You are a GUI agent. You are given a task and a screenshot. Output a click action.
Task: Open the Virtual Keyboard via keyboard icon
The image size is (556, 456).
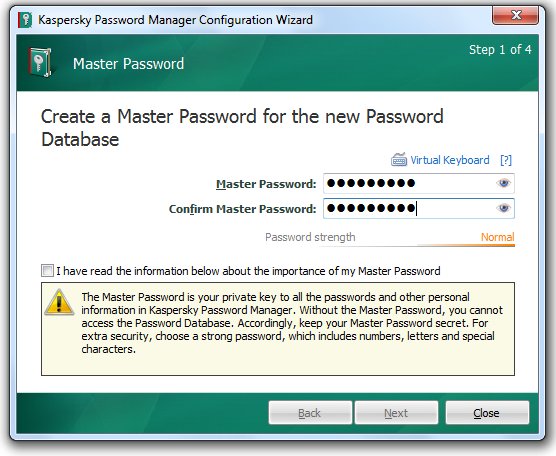point(399,160)
